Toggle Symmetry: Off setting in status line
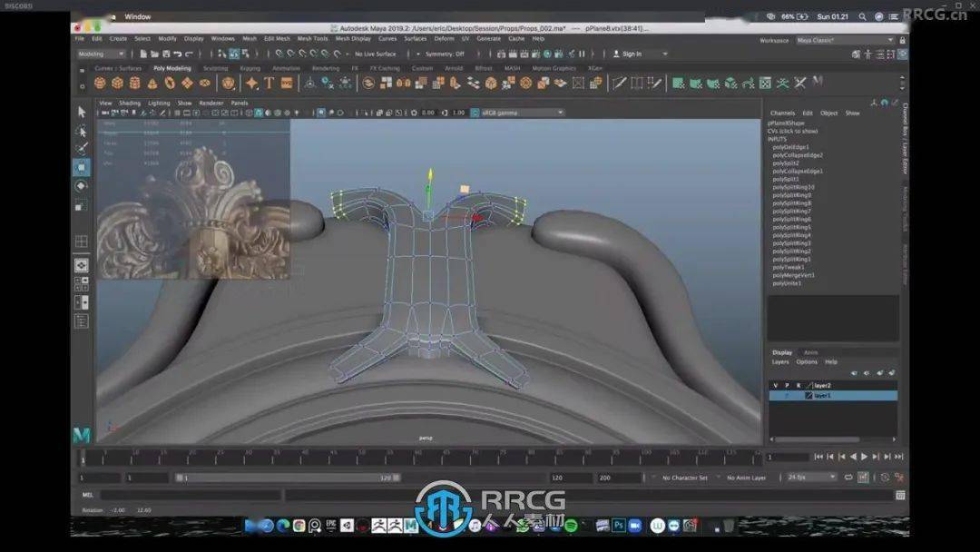This screenshot has width=980, height=552. pyautogui.click(x=445, y=54)
